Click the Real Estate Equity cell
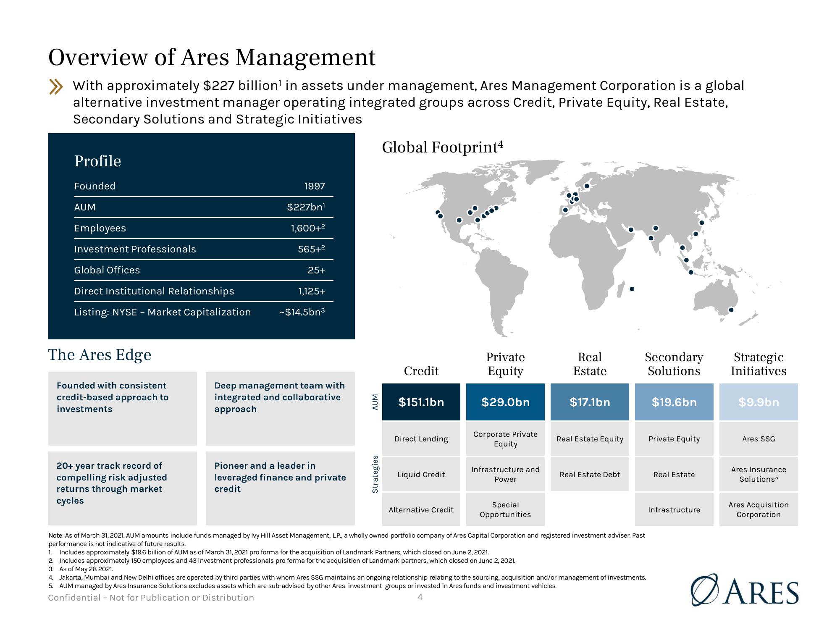 (x=590, y=439)
